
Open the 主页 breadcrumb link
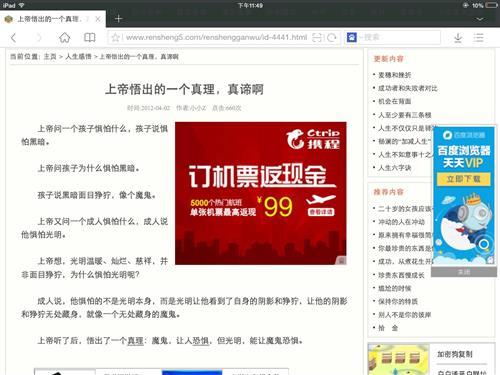(x=50, y=57)
